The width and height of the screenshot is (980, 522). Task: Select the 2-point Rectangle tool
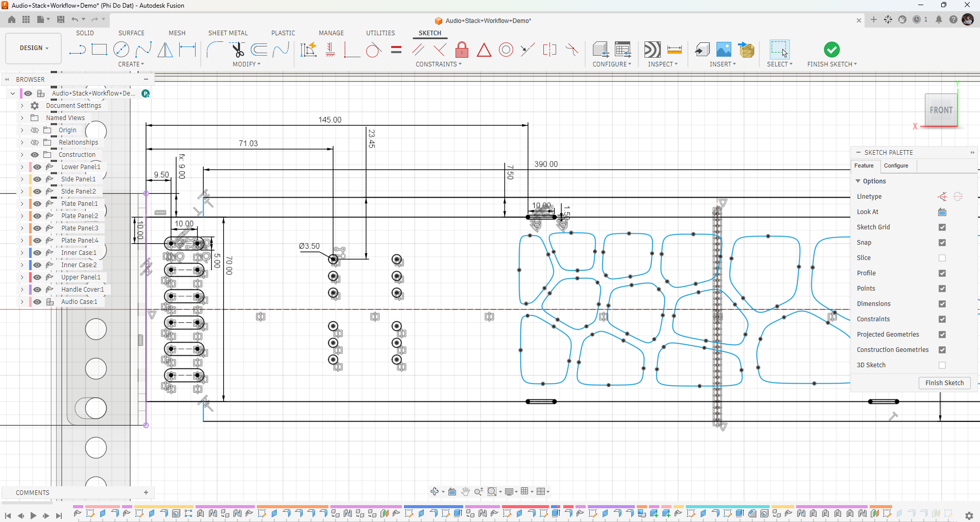tap(99, 50)
